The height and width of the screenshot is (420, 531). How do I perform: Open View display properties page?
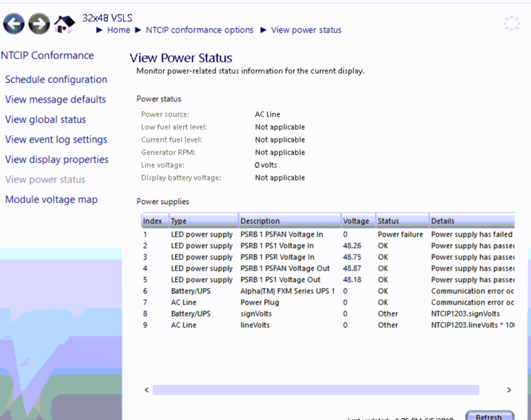click(56, 160)
